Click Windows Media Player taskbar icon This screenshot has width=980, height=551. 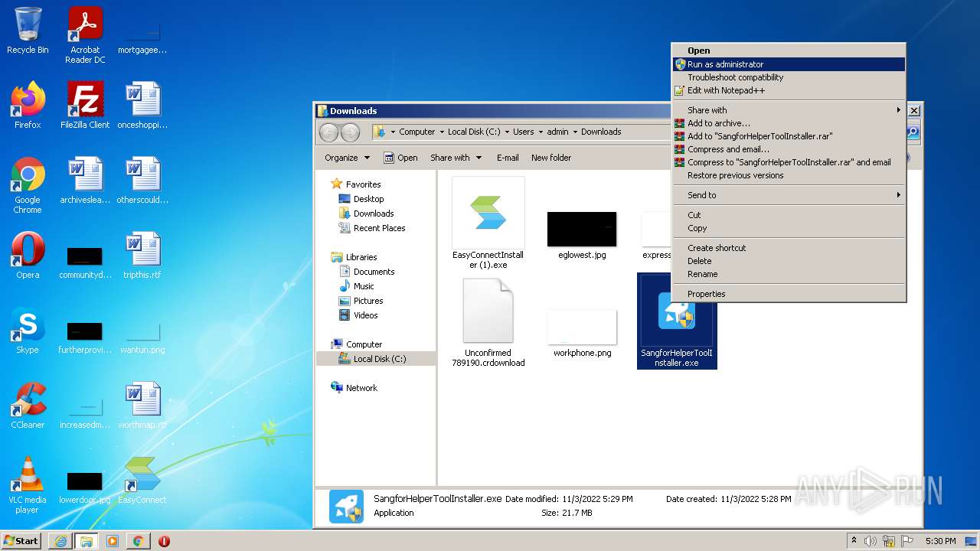coord(112,541)
